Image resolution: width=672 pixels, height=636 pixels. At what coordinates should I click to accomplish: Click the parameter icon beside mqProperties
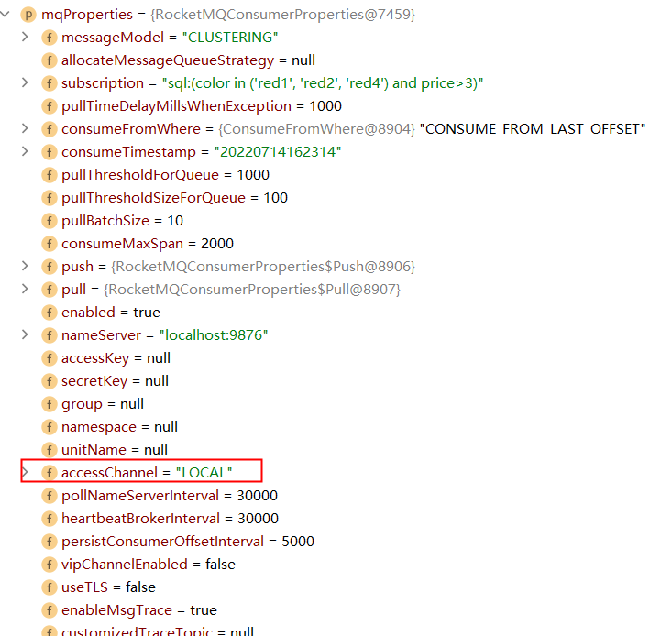pyautogui.click(x=28, y=15)
